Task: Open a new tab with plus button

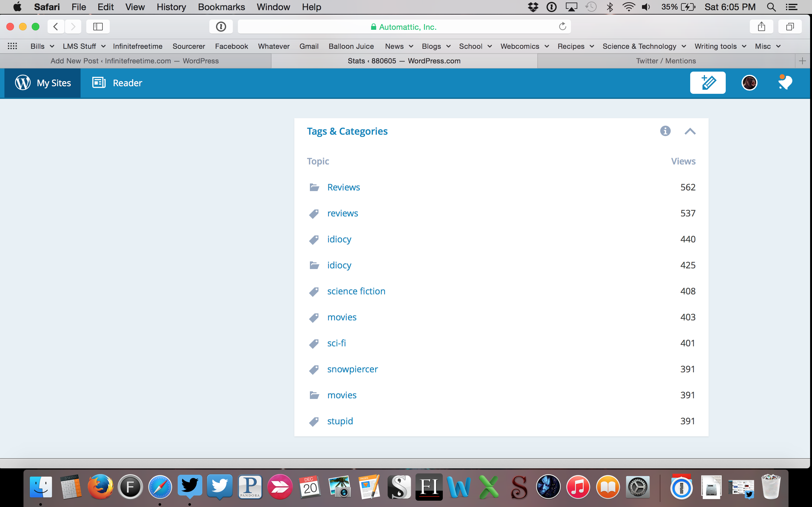Action: click(802, 61)
